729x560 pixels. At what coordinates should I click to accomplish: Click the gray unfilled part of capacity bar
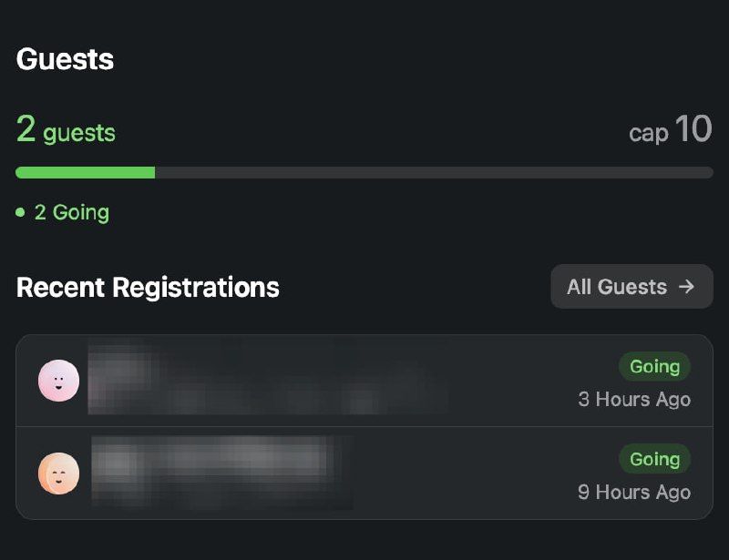tap(434, 172)
